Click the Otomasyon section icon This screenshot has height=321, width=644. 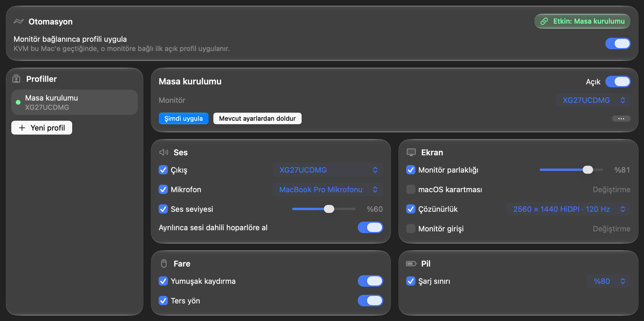coord(19,21)
